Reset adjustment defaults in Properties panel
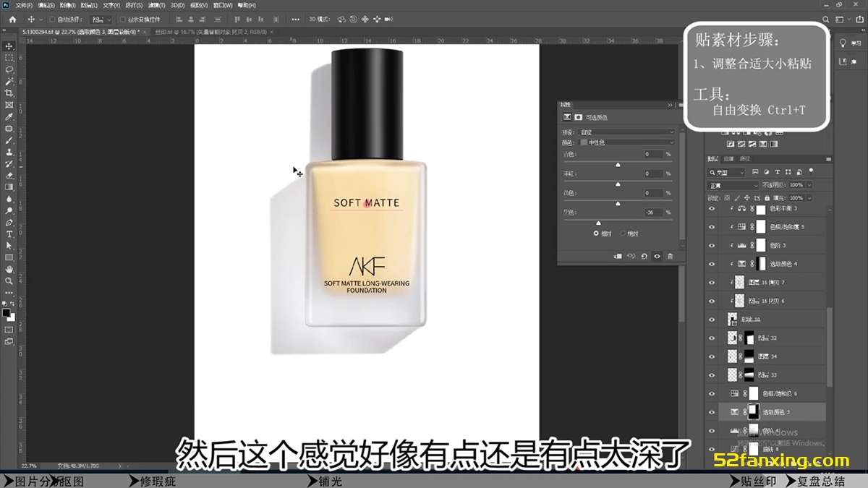 pos(644,256)
